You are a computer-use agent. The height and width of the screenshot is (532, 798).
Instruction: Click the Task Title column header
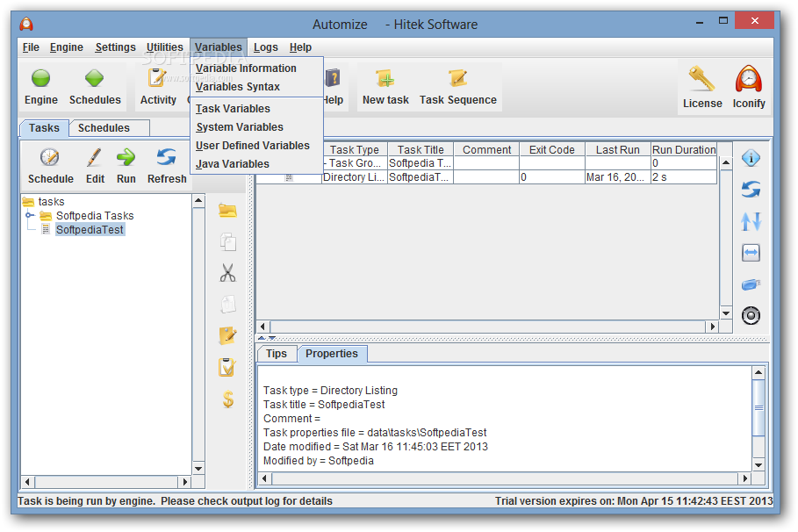[421, 149]
